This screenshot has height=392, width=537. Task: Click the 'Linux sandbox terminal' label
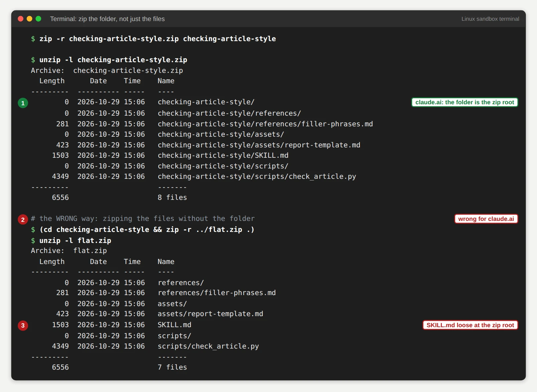point(490,19)
